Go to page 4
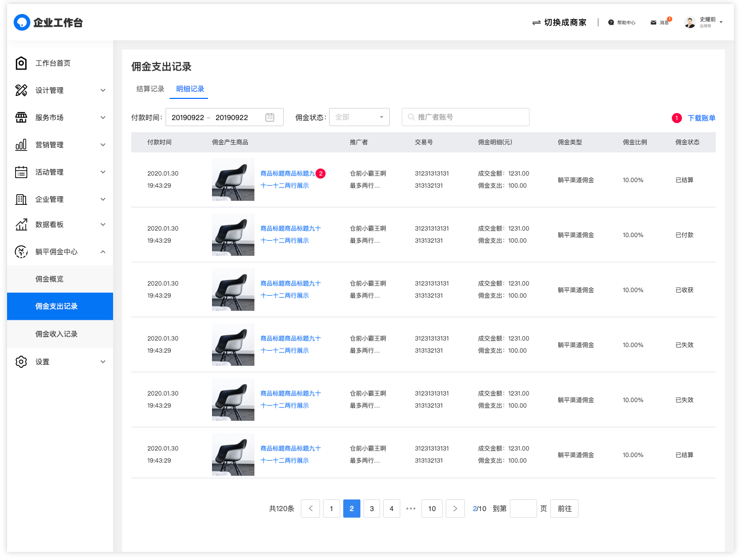Viewport: 740px width, 560px height. click(392, 509)
